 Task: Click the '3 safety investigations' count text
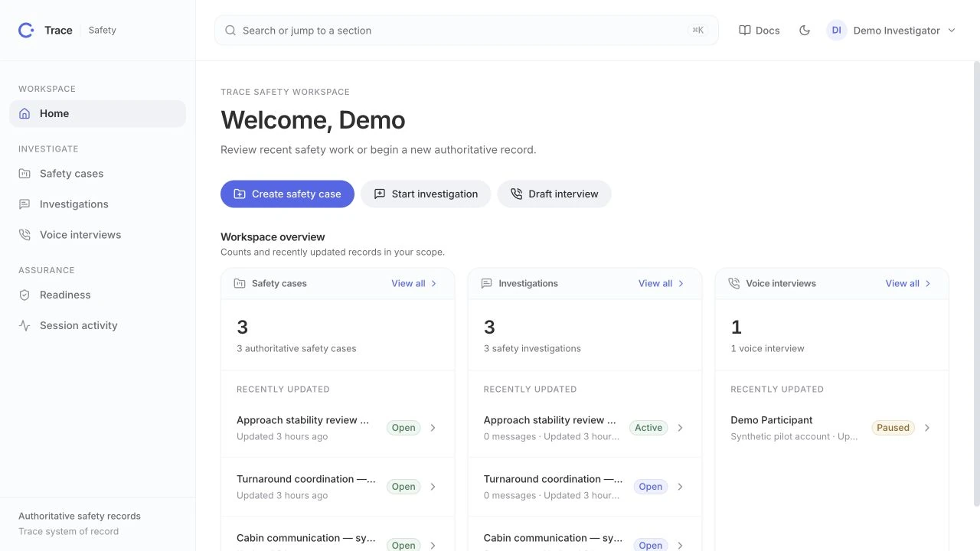(532, 348)
